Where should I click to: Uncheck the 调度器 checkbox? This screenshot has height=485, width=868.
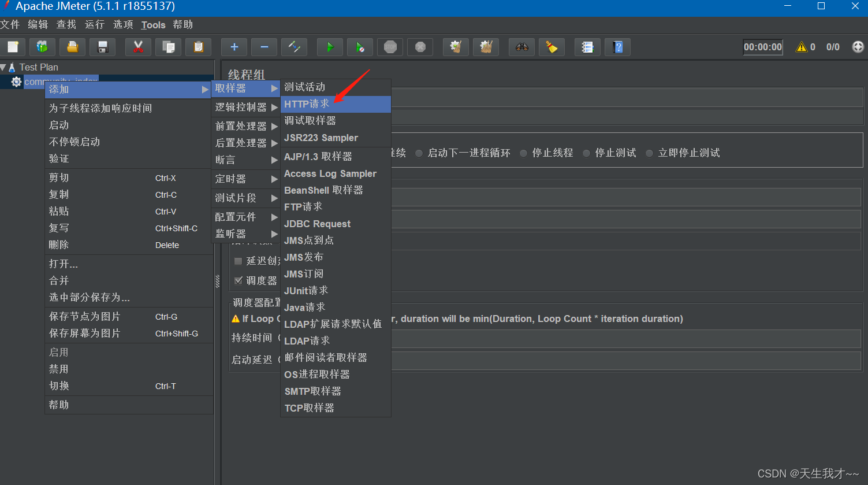coord(238,281)
